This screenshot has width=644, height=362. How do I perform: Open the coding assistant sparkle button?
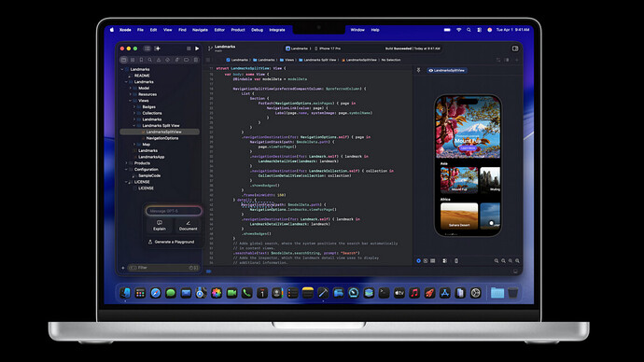tap(157, 49)
